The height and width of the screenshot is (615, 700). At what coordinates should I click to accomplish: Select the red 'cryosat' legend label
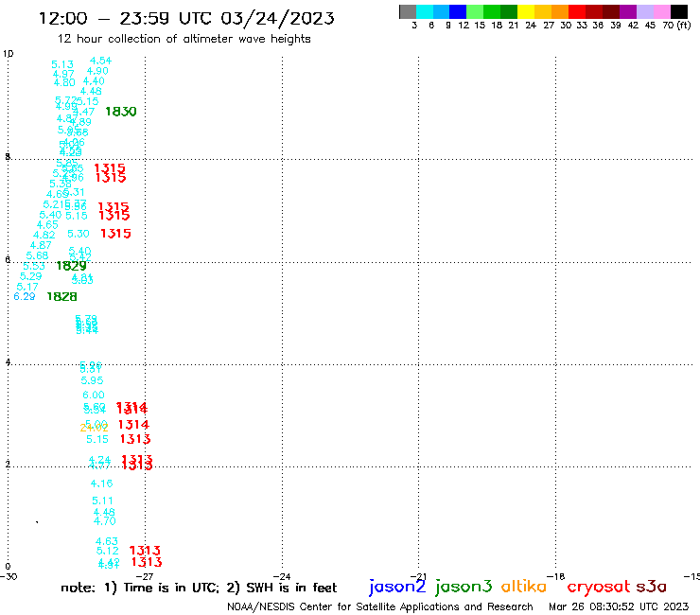point(598,588)
